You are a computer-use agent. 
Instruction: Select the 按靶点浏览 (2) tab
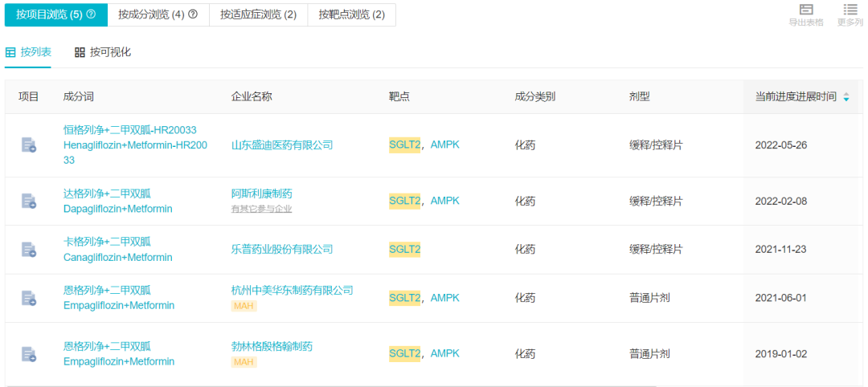point(351,14)
